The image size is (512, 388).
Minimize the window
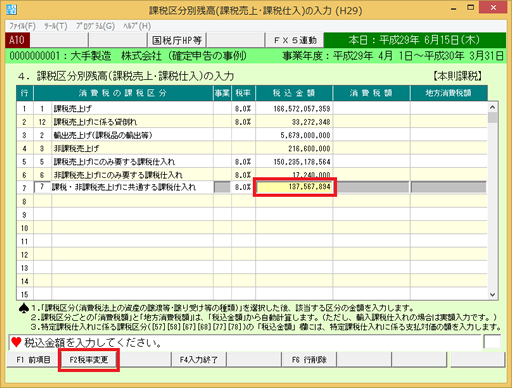coord(454,8)
